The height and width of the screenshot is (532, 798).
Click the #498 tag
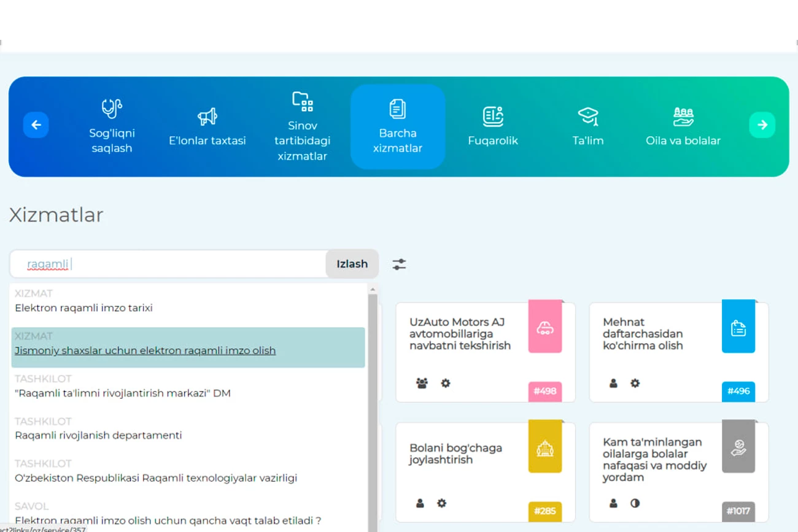[545, 391]
